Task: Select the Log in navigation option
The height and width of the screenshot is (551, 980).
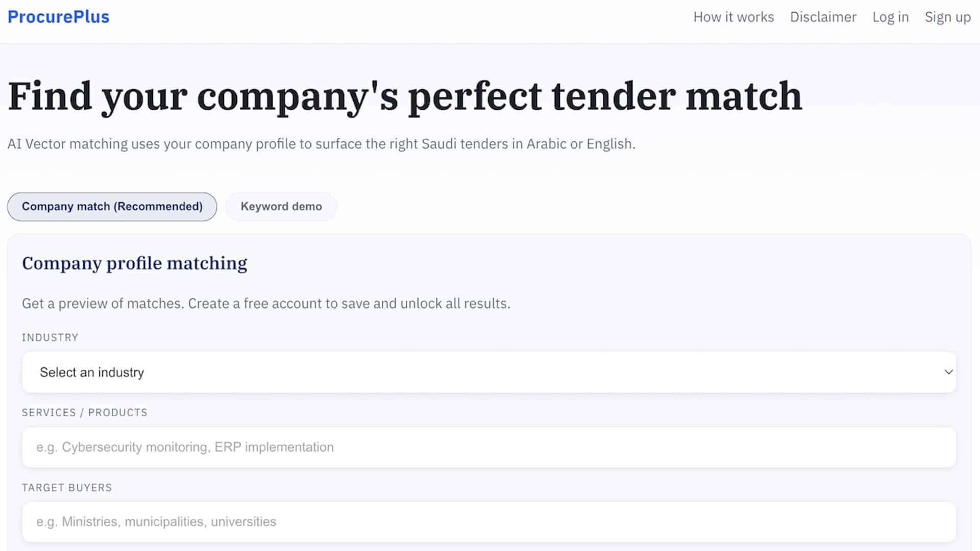Action: [890, 17]
